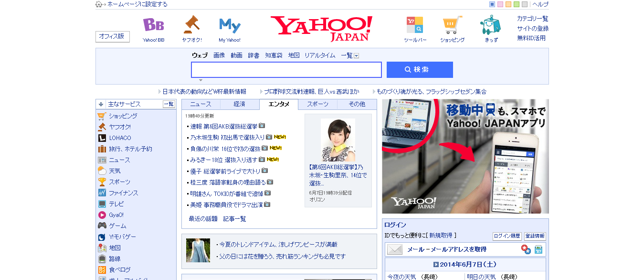
Task: Open 天気 in the services sidebar
Action: point(115,171)
